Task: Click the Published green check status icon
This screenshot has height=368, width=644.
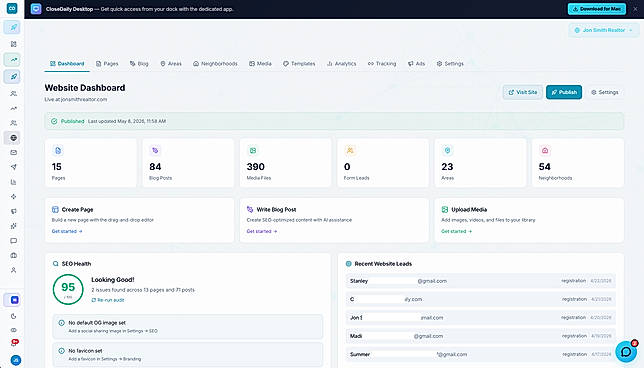Action: [x=54, y=121]
